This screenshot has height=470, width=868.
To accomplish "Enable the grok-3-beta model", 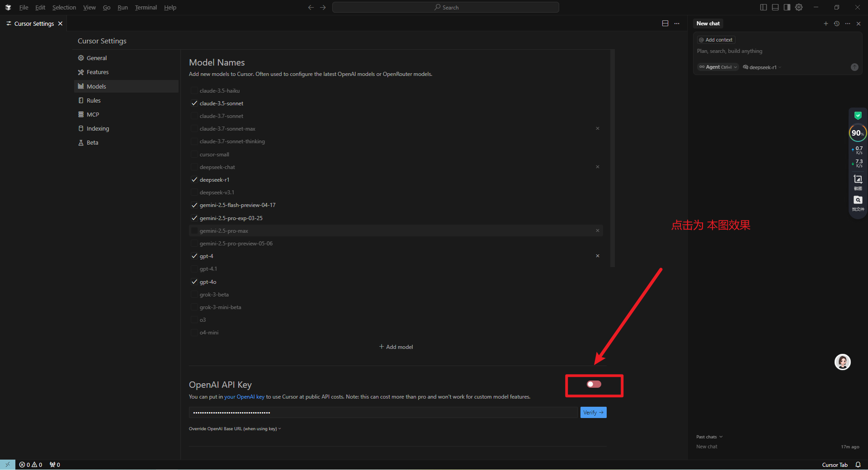I will click(x=194, y=295).
